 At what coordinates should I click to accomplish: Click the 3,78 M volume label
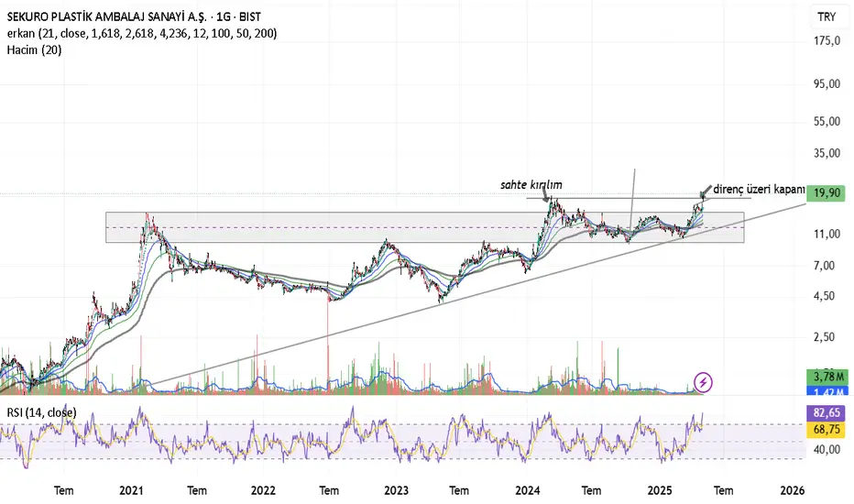[826, 377]
